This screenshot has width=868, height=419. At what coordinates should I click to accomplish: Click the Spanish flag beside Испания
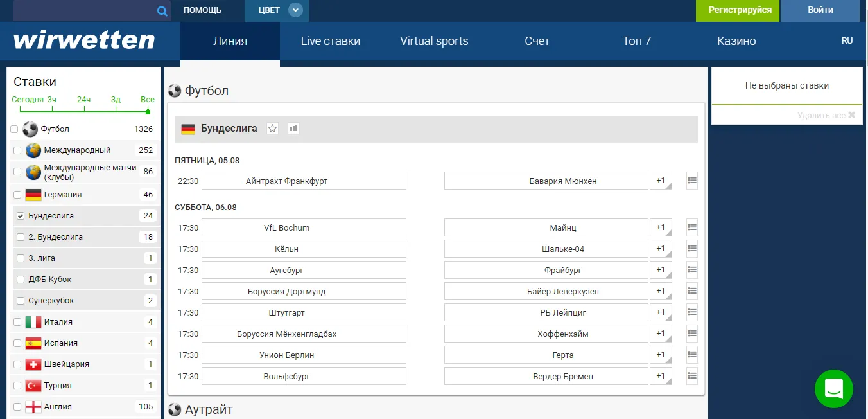point(33,343)
